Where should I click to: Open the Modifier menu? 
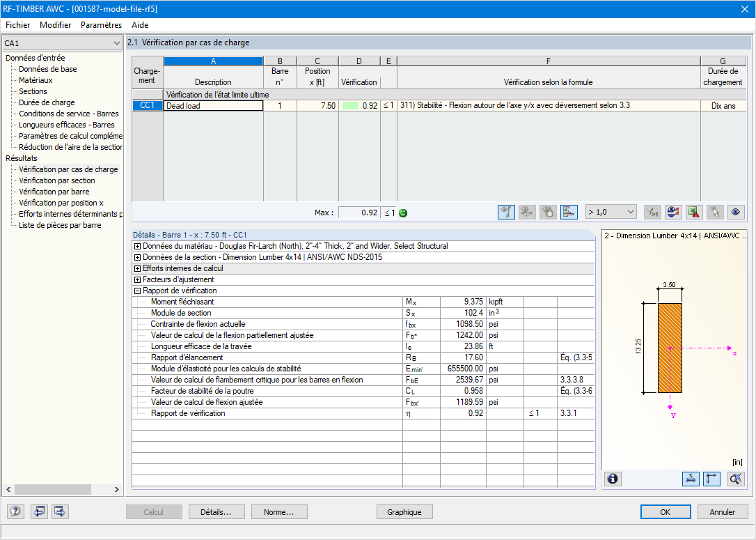click(56, 24)
